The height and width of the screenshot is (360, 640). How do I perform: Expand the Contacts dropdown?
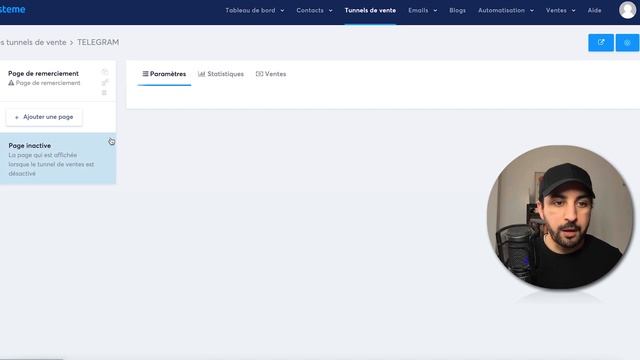[x=314, y=11]
